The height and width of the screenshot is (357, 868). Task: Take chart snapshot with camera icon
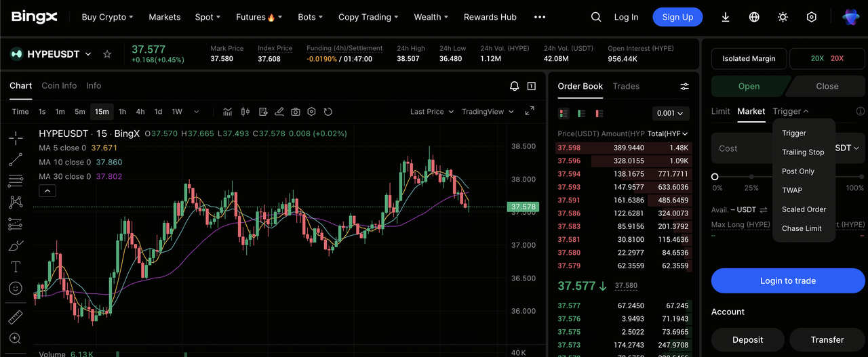296,112
